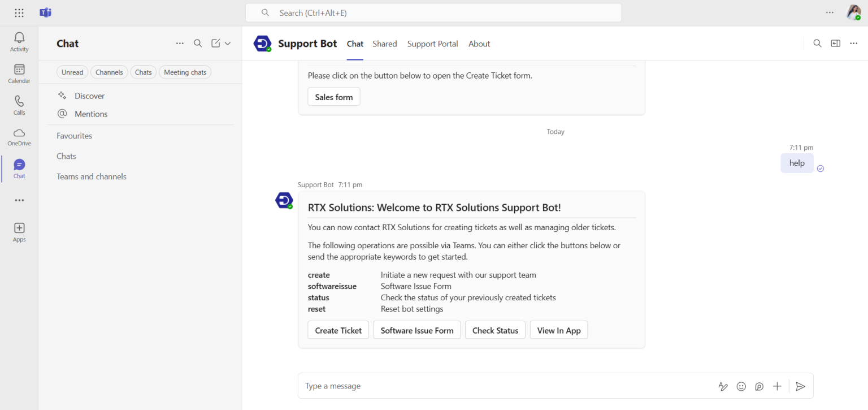Start a new chat compose icon
Image resolution: width=868 pixels, height=410 pixels.
pos(215,44)
